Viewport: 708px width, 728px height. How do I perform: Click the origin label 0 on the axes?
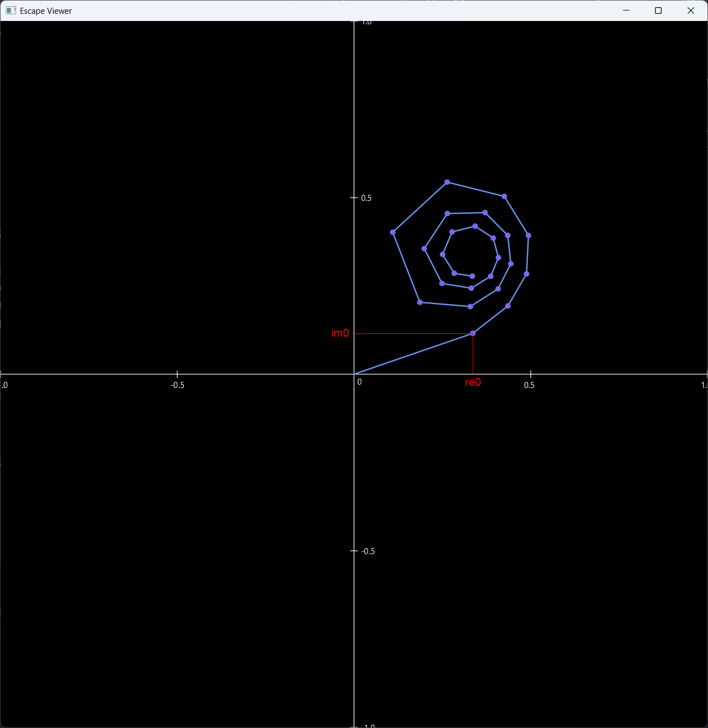pos(360,382)
